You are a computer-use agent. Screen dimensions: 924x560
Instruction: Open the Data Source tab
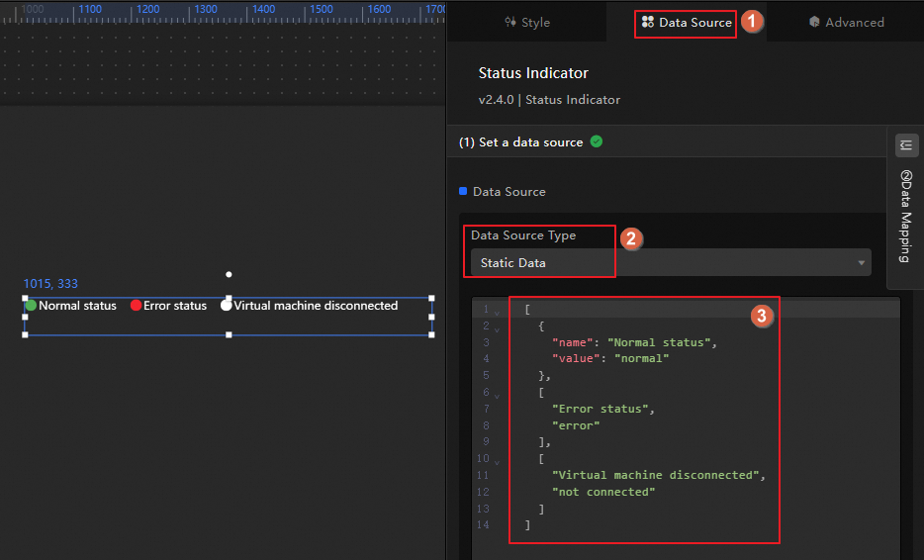(687, 22)
